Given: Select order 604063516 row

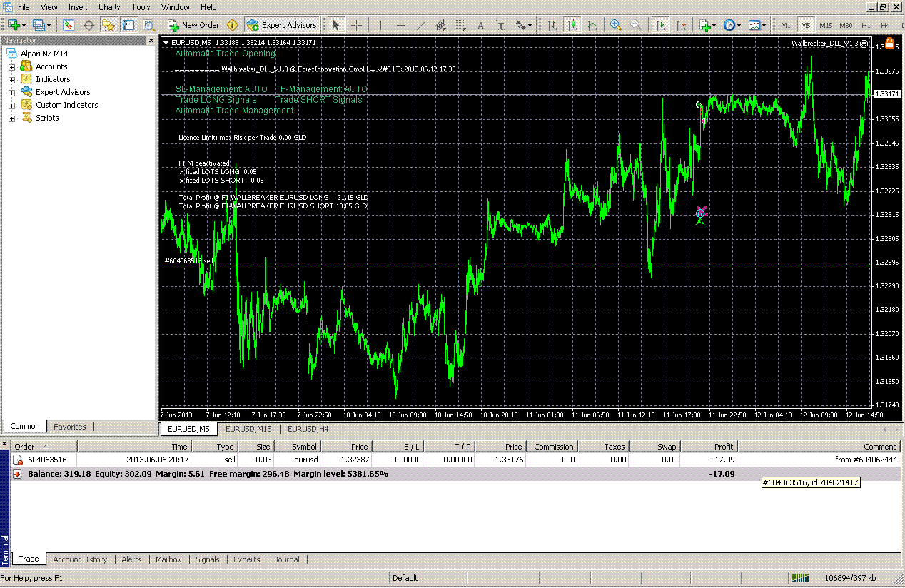Looking at the screenshot, I should pyautogui.click(x=455, y=460).
